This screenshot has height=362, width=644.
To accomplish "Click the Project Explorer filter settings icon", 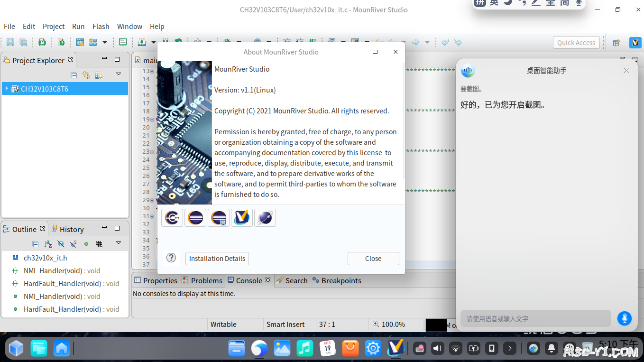I will 99,75.
